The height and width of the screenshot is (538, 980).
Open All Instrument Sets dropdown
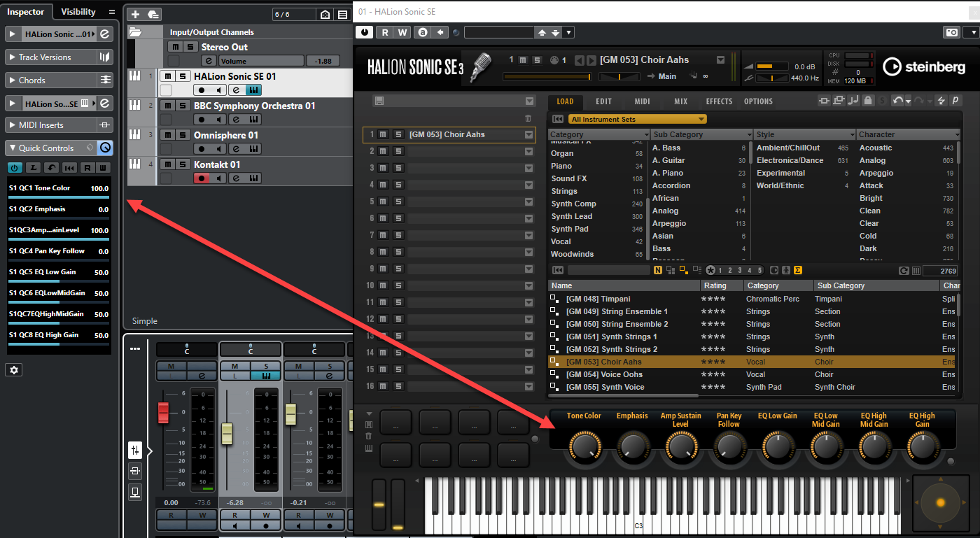click(x=637, y=119)
